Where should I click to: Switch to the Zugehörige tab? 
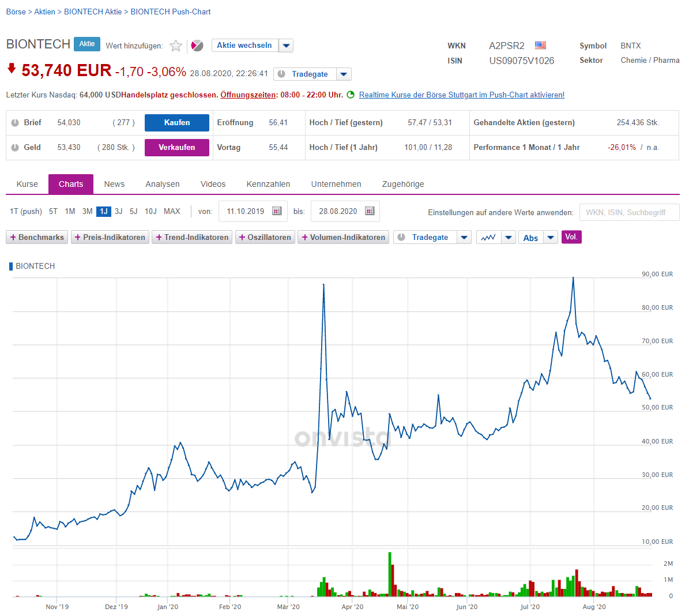point(403,184)
